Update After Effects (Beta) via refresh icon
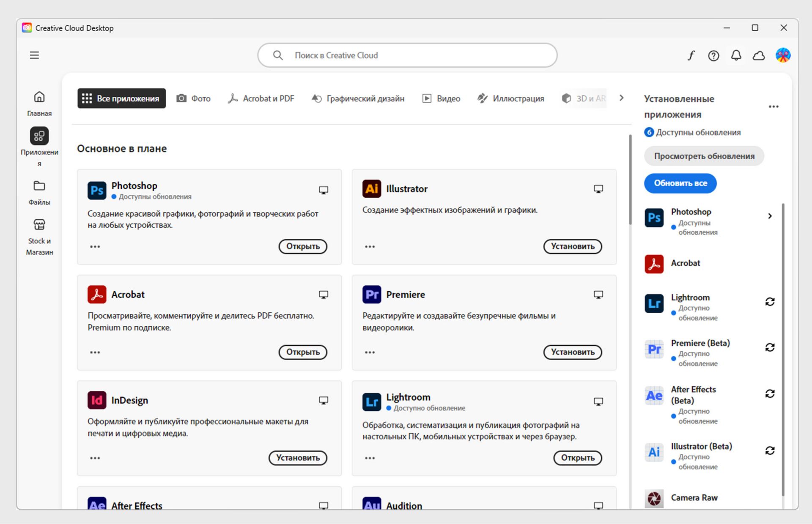 [x=770, y=394]
